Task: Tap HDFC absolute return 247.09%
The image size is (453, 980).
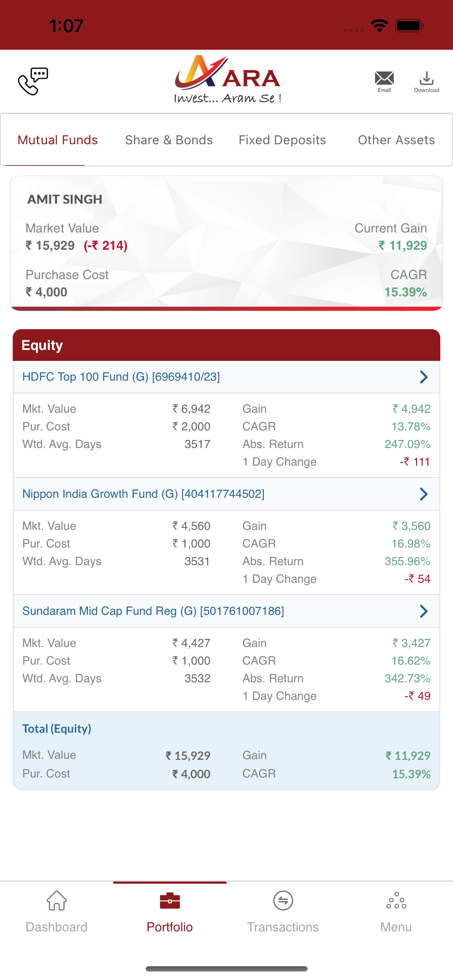Action: [407, 444]
